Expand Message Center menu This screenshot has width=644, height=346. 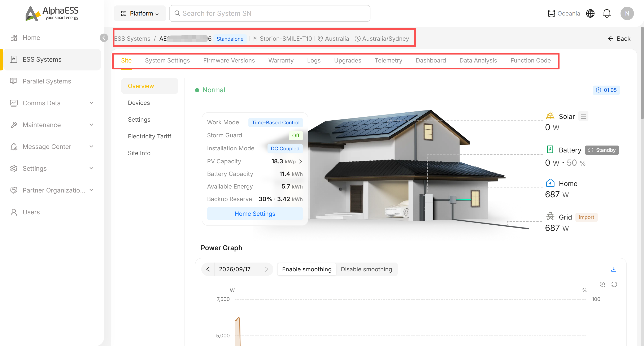(91, 147)
